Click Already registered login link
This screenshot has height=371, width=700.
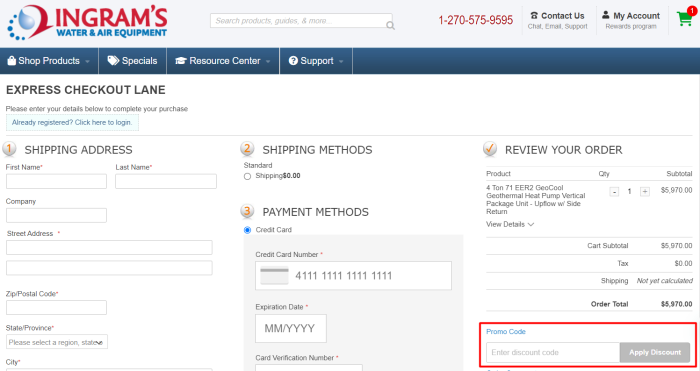pyautogui.click(x=72, y=122)
